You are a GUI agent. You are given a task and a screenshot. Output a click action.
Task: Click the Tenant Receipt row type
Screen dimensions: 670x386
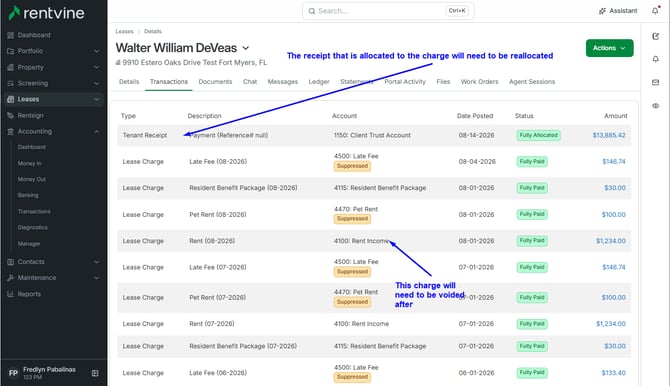145,136
